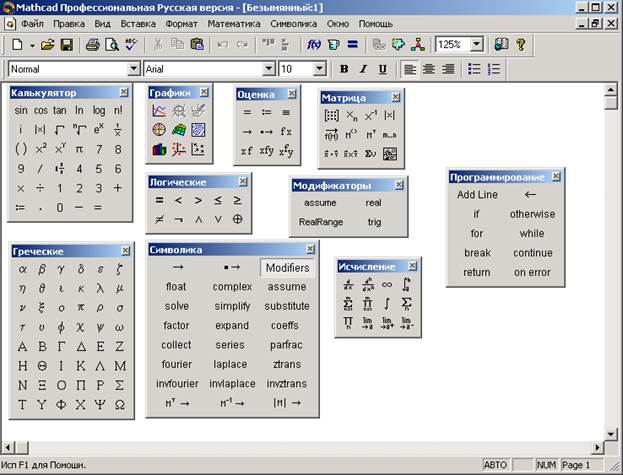Viewport: 623px width, 475px height.
Task: Open the Resource Center book icon
Action: pos(501,44)
